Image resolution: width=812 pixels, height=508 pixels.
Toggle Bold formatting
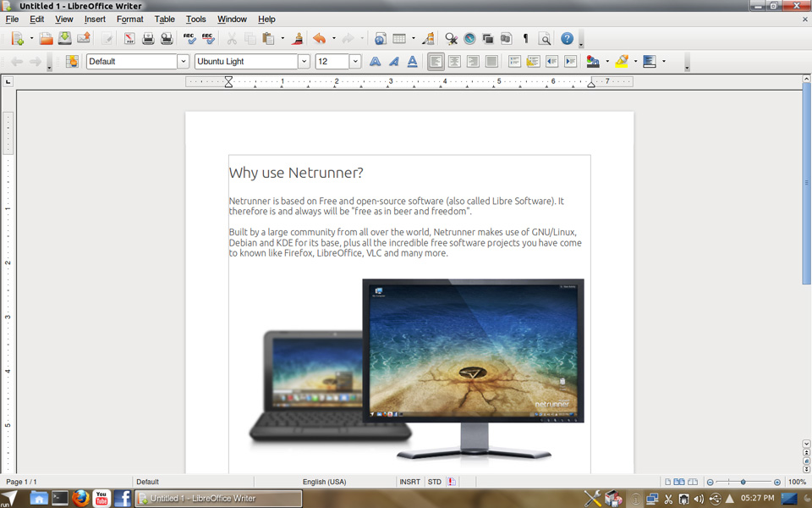tap(375, 62)
